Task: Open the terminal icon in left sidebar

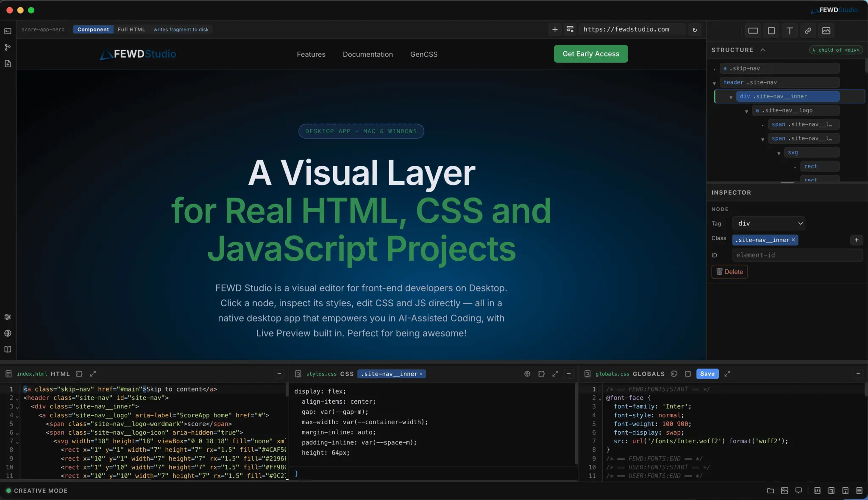Action: [8, 31]
